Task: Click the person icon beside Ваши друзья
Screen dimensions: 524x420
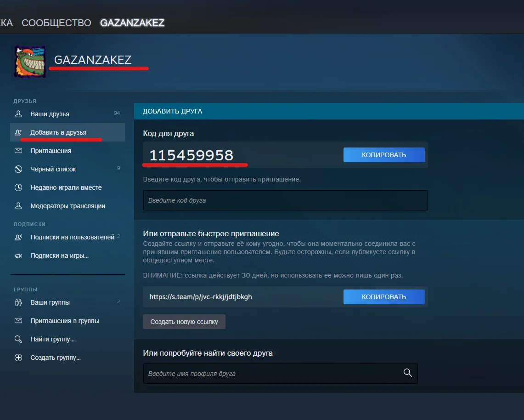Action: [x=18, y=114]
